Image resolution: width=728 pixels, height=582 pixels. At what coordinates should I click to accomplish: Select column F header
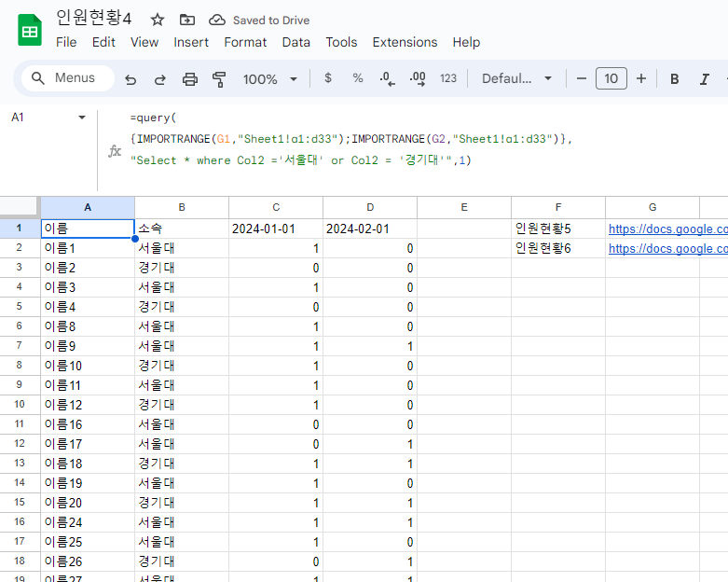[558, 208]
